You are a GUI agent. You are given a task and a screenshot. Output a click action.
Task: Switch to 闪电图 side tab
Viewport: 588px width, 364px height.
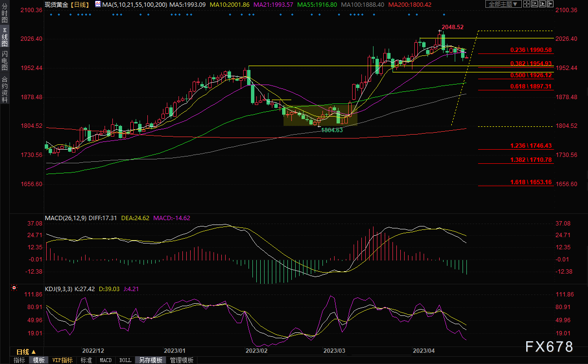[4, 61]
